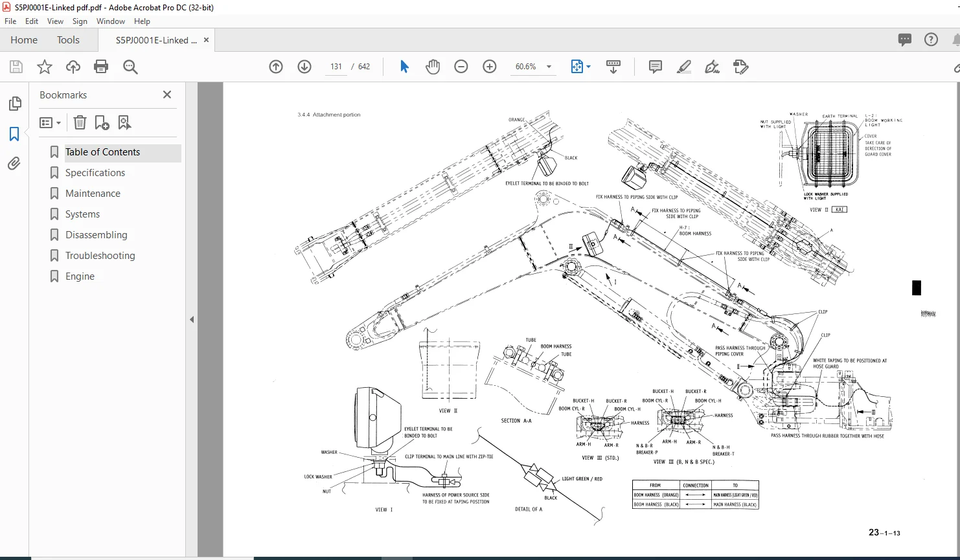
Task: Click the New bookmark icon
Action: coord(102,122)
